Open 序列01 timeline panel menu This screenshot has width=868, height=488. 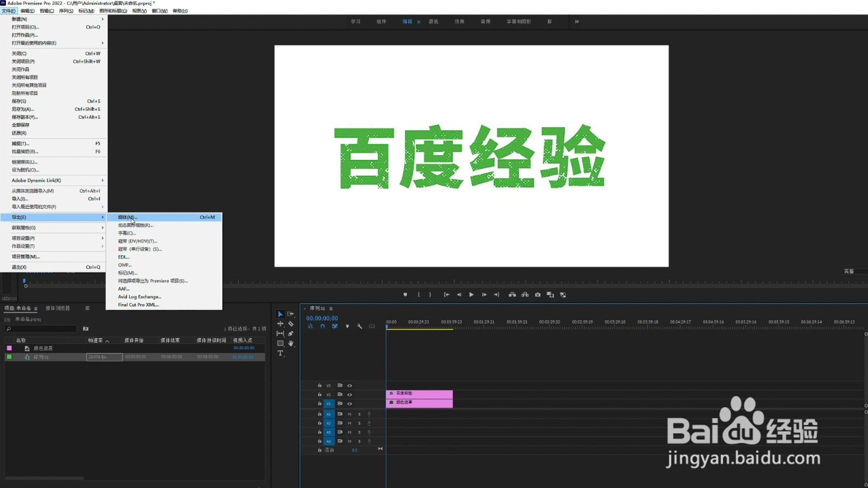click(331, 309)
